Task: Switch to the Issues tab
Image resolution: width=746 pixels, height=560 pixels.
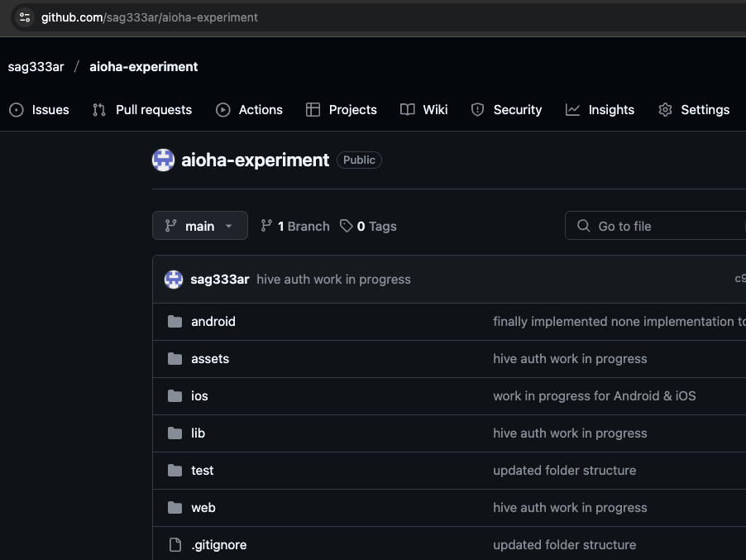Action: pyautogui.click(x=39, y=110)
